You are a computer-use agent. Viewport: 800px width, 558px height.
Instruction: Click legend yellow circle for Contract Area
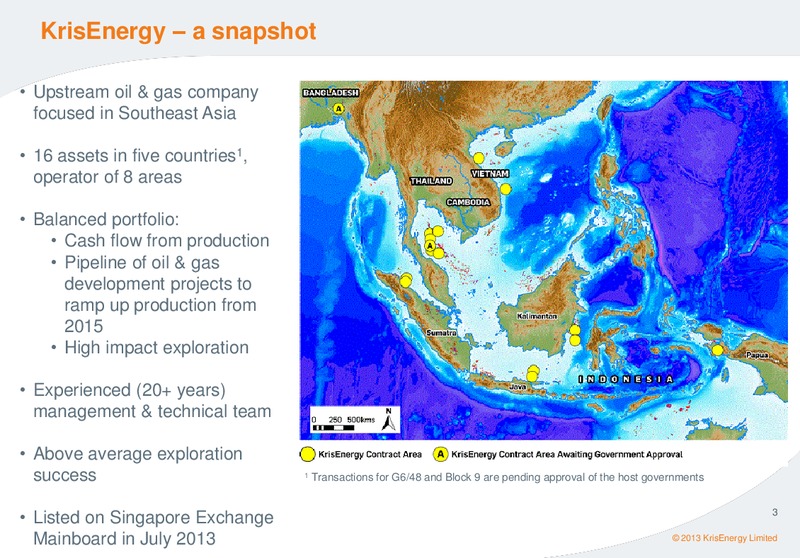(x=308, y=454)
